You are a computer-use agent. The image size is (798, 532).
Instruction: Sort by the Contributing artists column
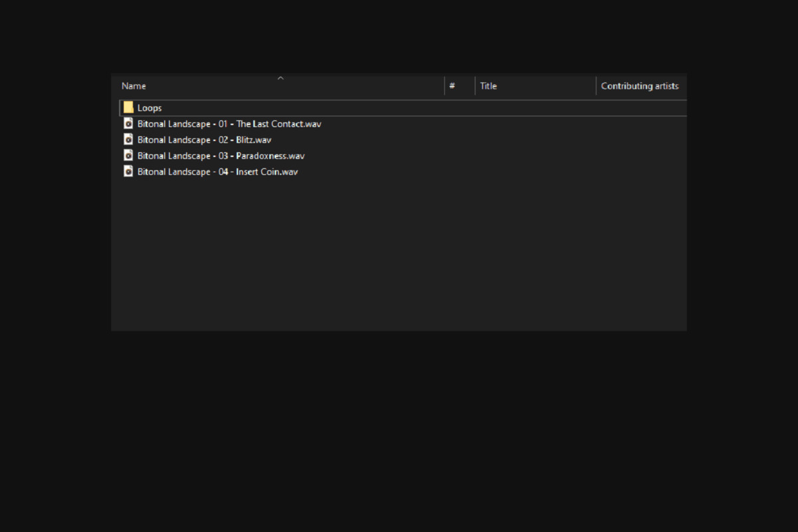639,86
